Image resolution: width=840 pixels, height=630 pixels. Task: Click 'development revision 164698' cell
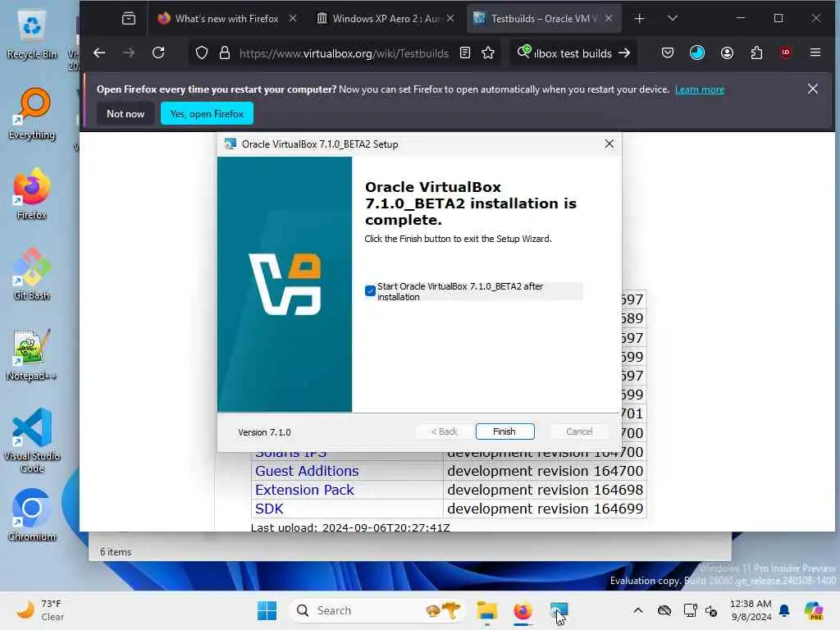(x=545, y=490)
